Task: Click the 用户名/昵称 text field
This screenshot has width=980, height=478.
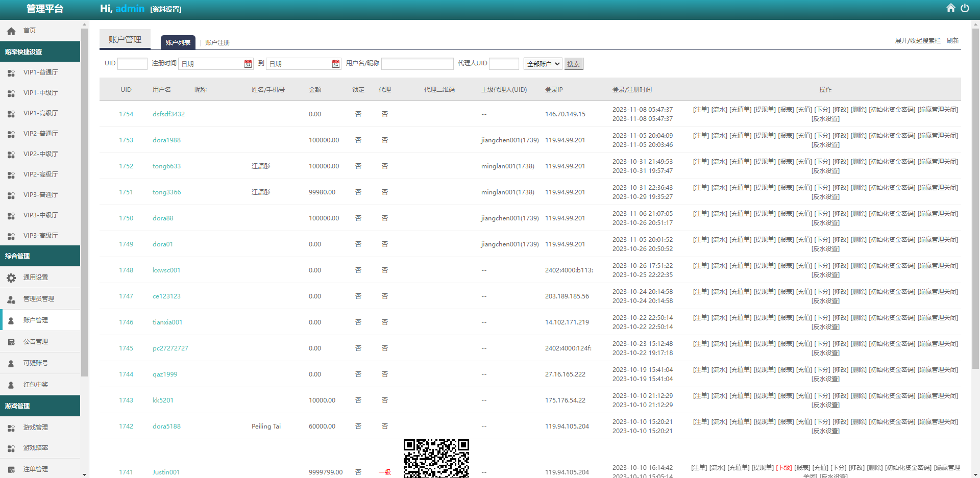Action: (x=417, y=64)
